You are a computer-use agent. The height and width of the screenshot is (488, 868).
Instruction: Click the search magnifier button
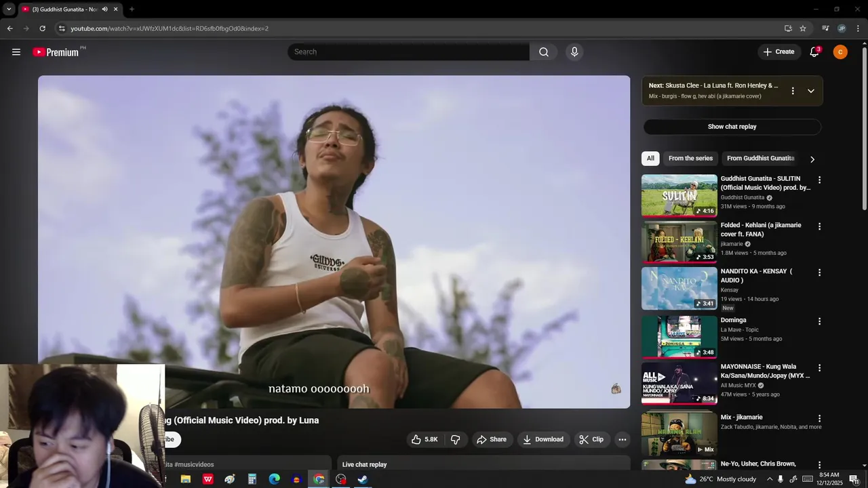point(544,52)
